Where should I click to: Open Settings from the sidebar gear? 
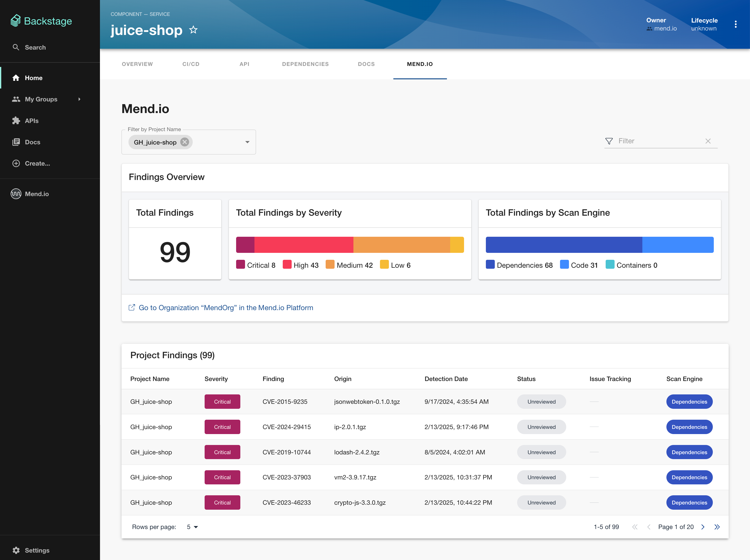pos(16,550)
